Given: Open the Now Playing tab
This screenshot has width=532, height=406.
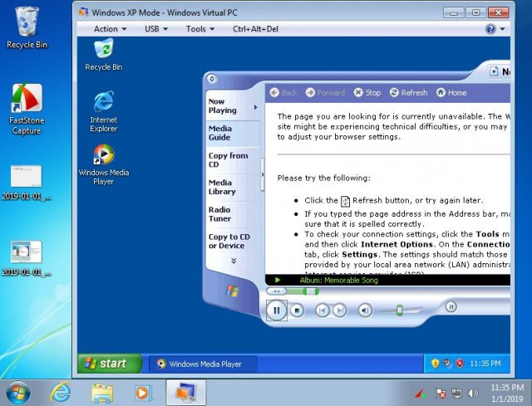Looking at the screenshot, I should pos(223,105).
